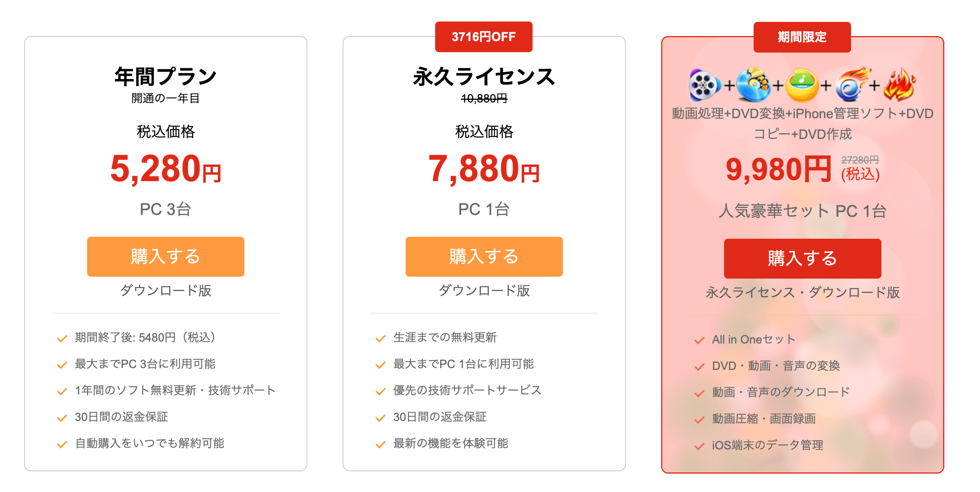Click 永久ライセンス・ダウンロード版 text

(x=803, y=292)
